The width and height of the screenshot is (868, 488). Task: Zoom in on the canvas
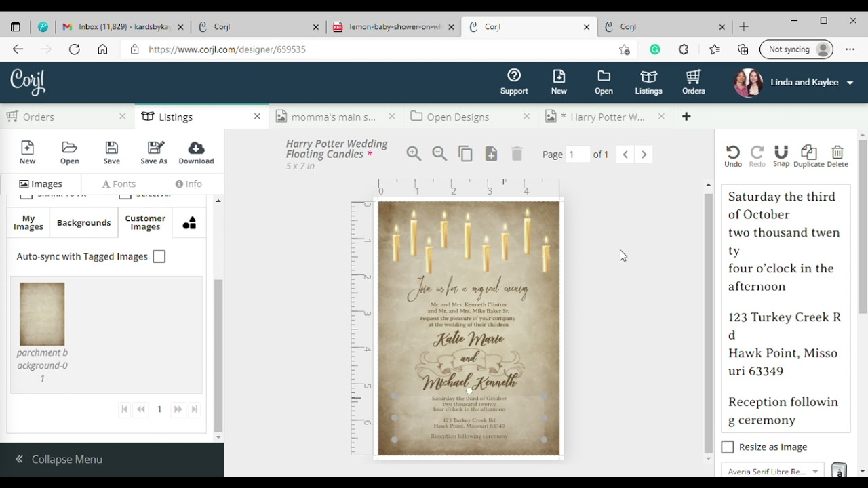pos(414,154)
